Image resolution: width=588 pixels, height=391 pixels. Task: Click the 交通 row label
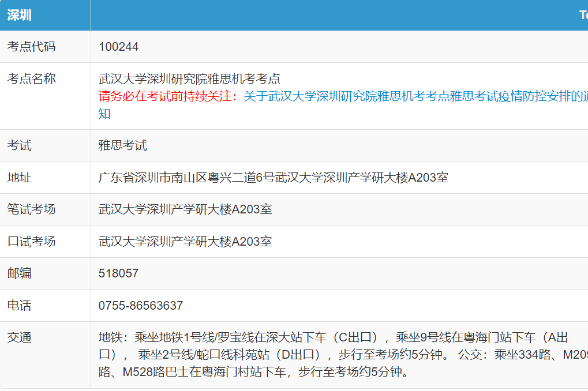point(19,337)
